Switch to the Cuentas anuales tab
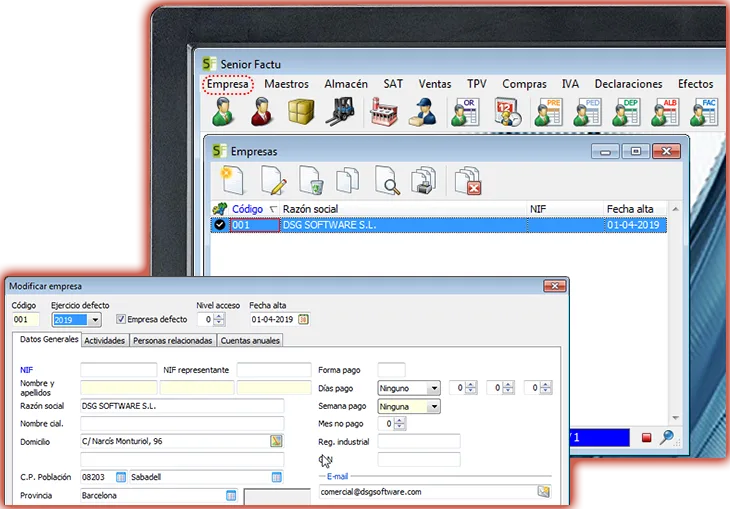 click(x=250, y=340)
